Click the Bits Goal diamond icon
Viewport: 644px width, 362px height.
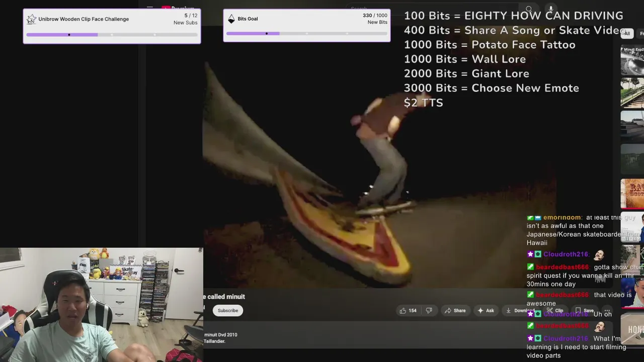[231, 19]
